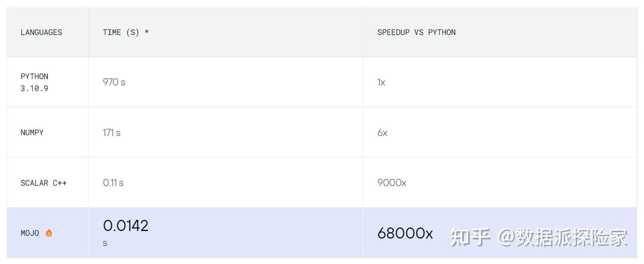Click the TIME (S) column header
This screenshot has height=264, width=644.
coord(121,32)
